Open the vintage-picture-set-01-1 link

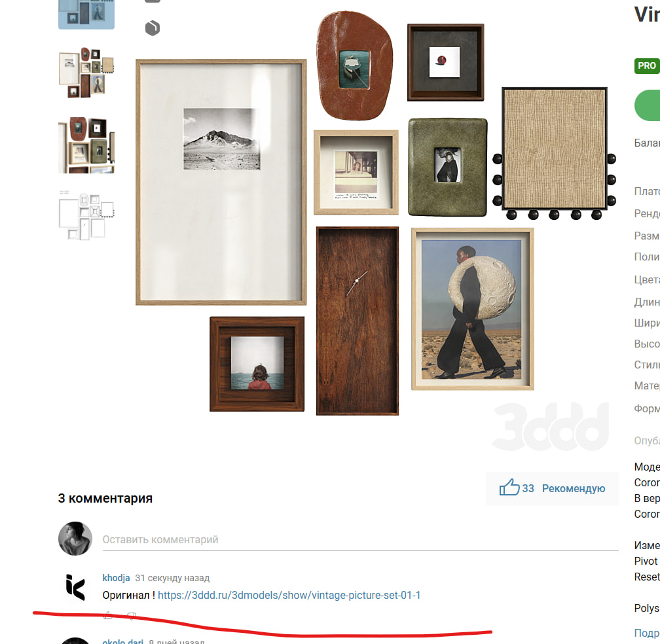tap(289, 595)
